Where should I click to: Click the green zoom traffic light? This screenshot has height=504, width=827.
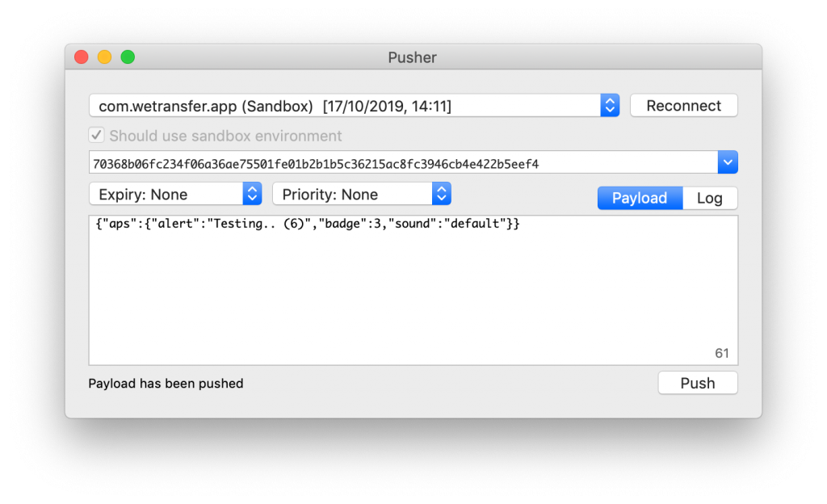click(127, 57)
